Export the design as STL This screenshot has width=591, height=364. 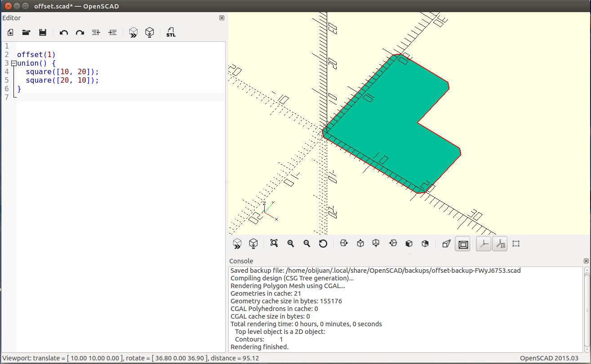point(171,32)
